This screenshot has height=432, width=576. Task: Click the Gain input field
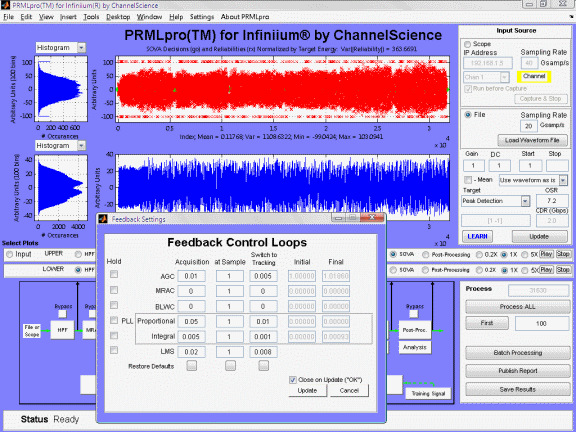pyautogui.click(x=474, y=166)
